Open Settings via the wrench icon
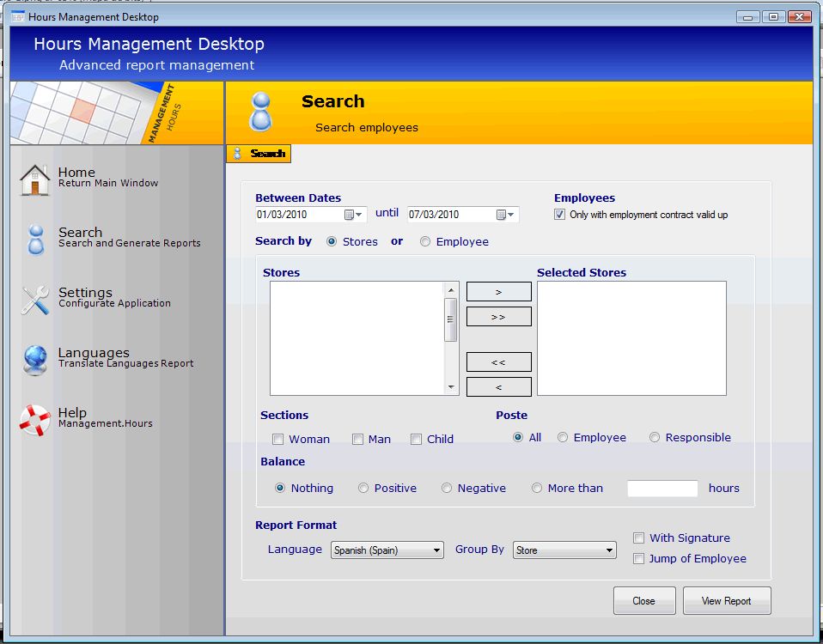Image resolution: width=823 pixels, height=644 pixels. pyautogui.click(x=35, y=301)
